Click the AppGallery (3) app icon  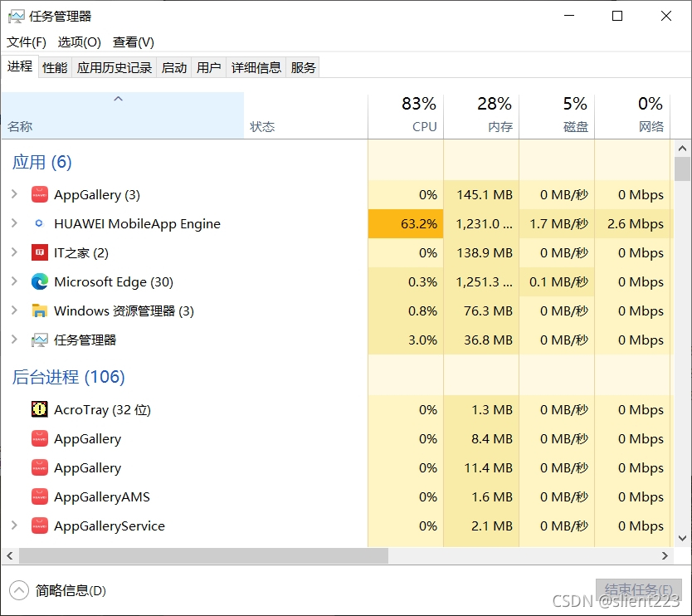[40, 195]
